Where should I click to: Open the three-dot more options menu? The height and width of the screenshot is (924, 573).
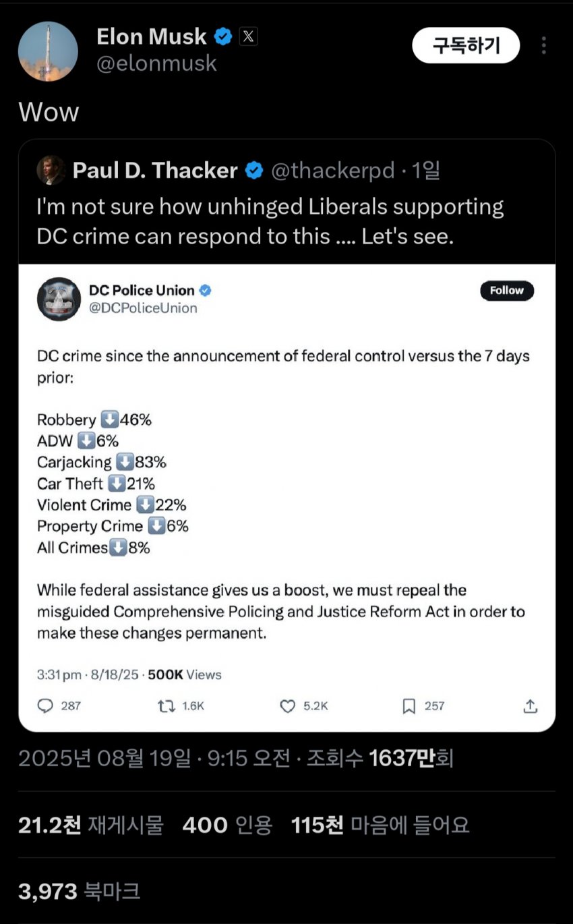click(x=543, y=45)
